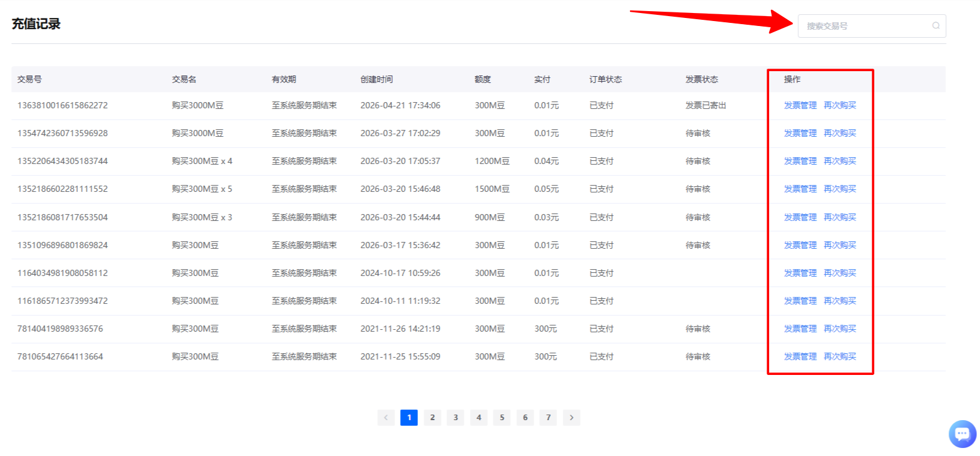
Task: Focus the 搜索交易号 search field
Action: 872,26
